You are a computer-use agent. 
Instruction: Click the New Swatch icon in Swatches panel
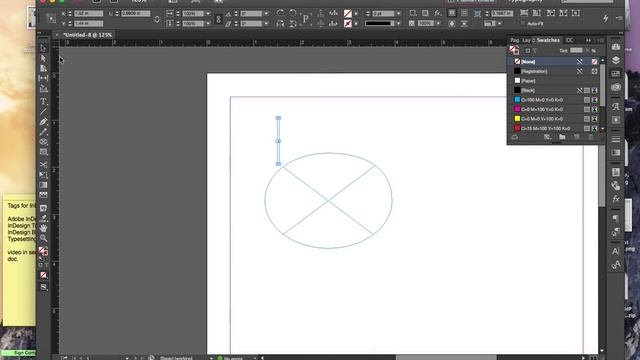click(576, 137)
